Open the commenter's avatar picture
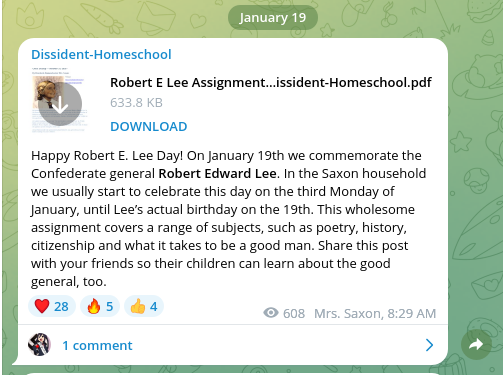Viewport: 503px width, 375px height. click(39, 345)
